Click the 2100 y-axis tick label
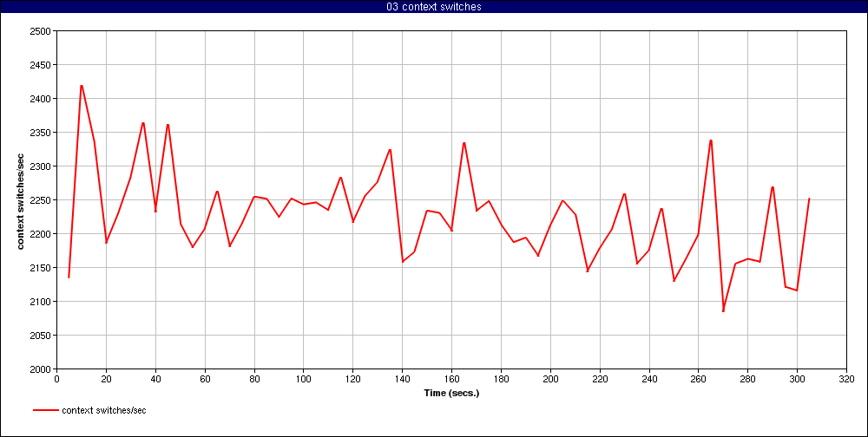This screenshot has height=437, width=868. [x=42, y=301]
